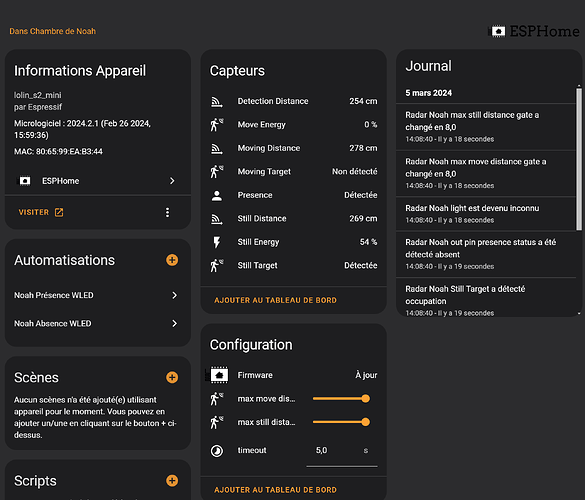
Task: Click the timeout clock icon
Action: 217,451
